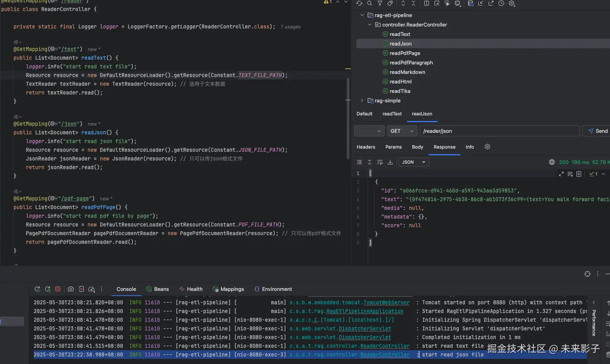Open the filter funnel in the API toolbar
This screenshot has height=364, width=610.
coord(380,4)
